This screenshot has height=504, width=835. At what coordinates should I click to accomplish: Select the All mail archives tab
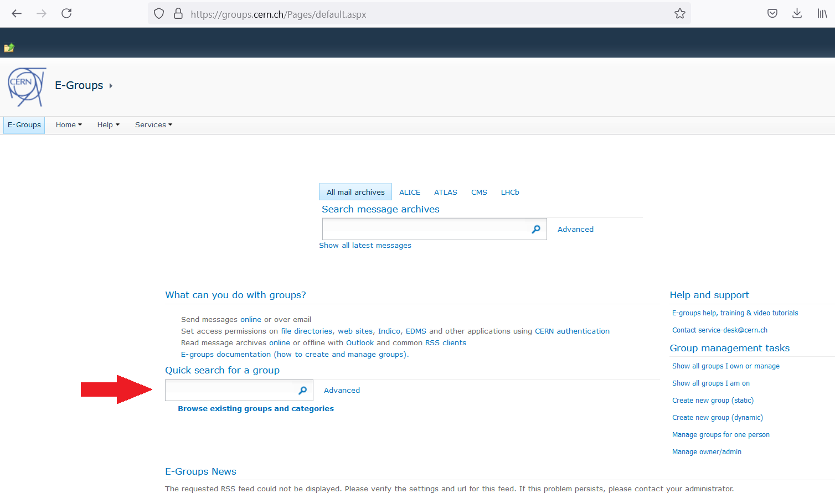point(355,192)
